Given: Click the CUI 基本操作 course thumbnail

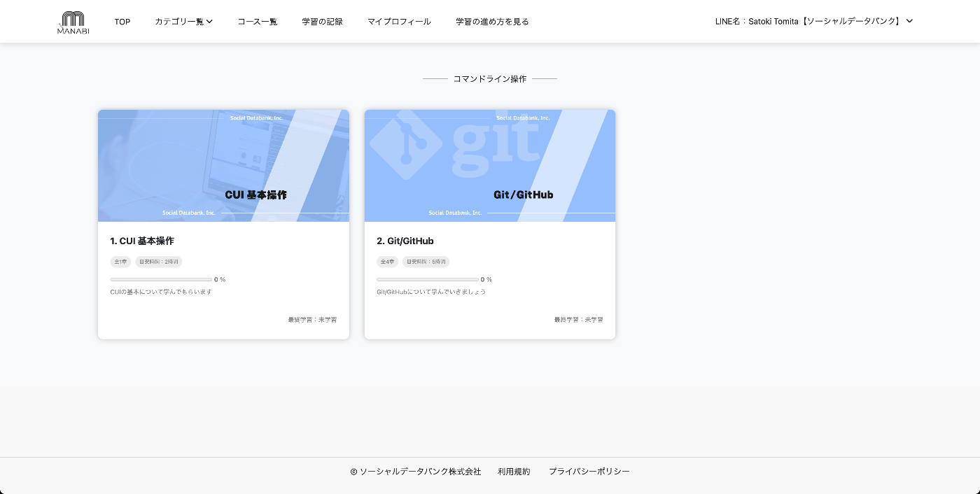Looking at the screenshot, I should tap(223, 166).
